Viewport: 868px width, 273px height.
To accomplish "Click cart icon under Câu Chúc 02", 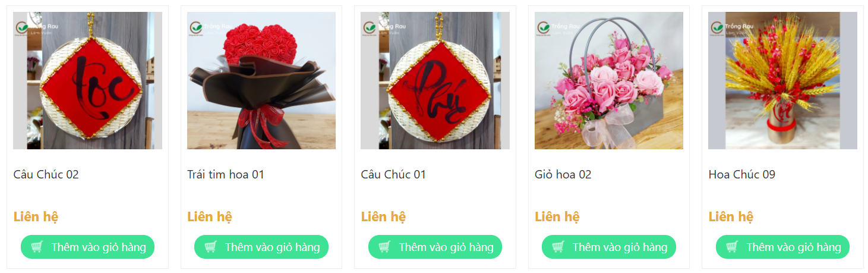I will click(x=37, y=247).
